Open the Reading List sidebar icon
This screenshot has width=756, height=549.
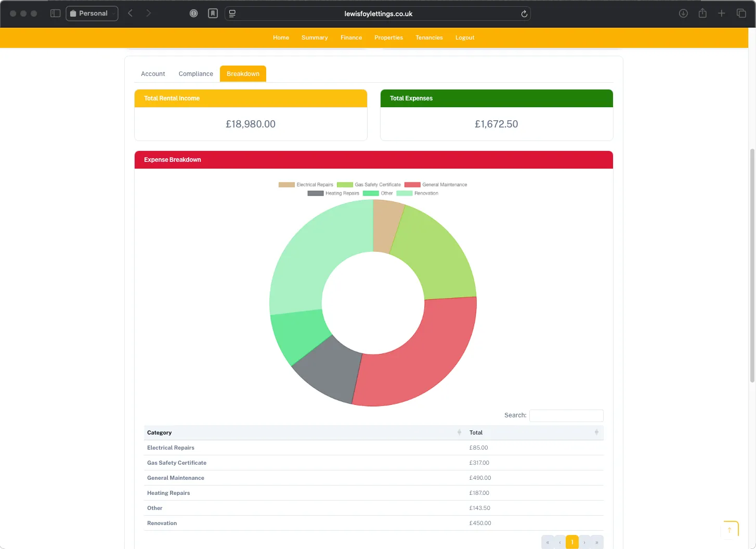pos(213,13)
